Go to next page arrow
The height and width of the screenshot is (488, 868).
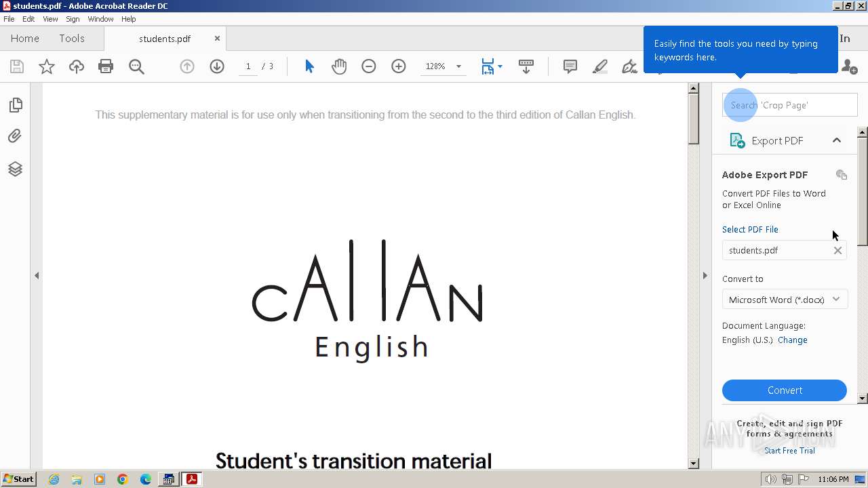tap(217, 66)
